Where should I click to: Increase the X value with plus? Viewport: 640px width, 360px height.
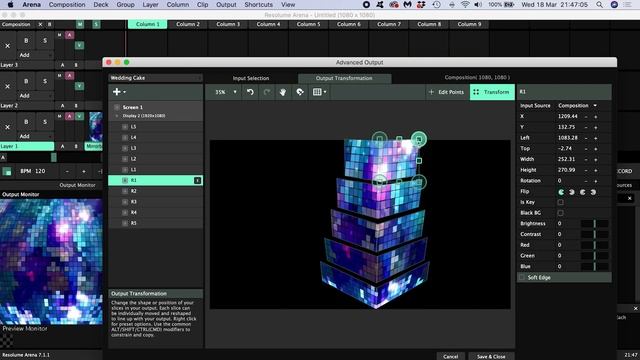596,117
